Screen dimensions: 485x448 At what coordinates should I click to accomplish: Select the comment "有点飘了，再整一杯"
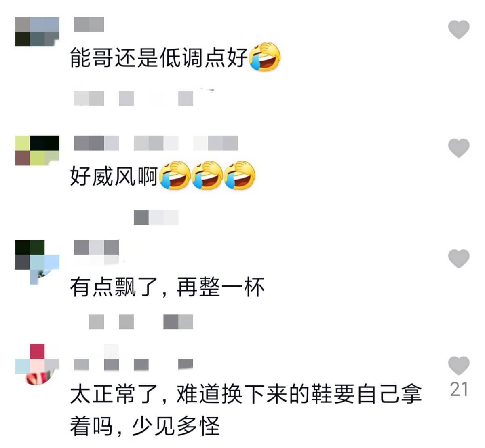(x=167, y=287)
